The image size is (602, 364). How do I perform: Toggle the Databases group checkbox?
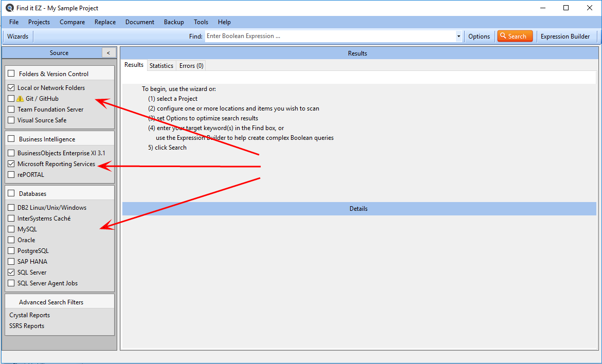[11, 193]
